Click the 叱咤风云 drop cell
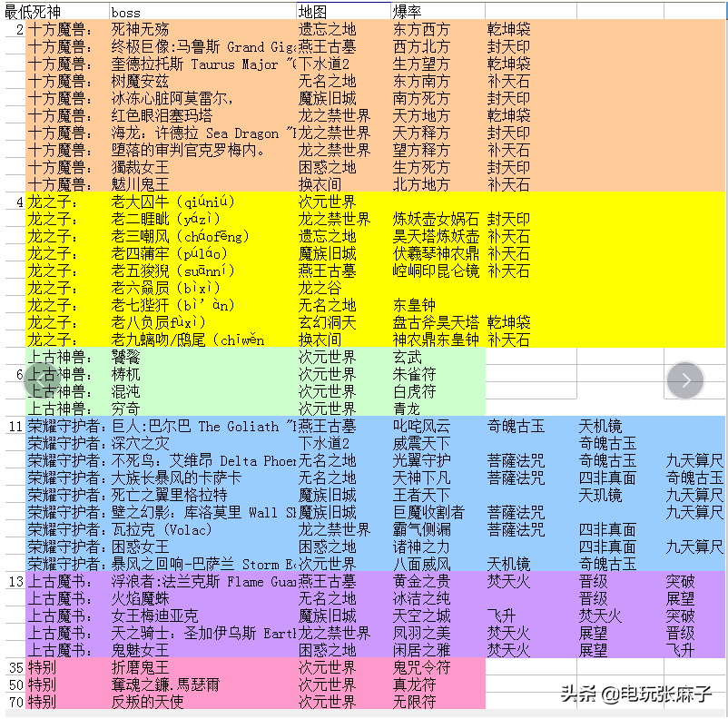 tap(421, 426)
